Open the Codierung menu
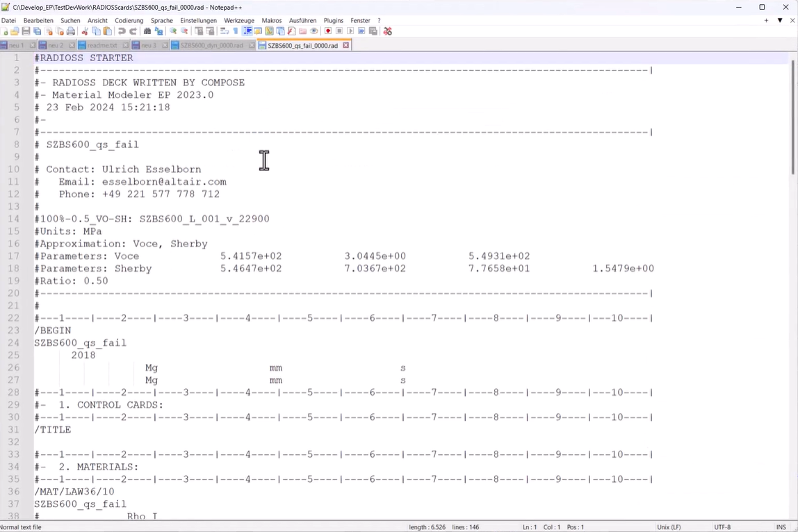798x532 pixels. point(129,20)
